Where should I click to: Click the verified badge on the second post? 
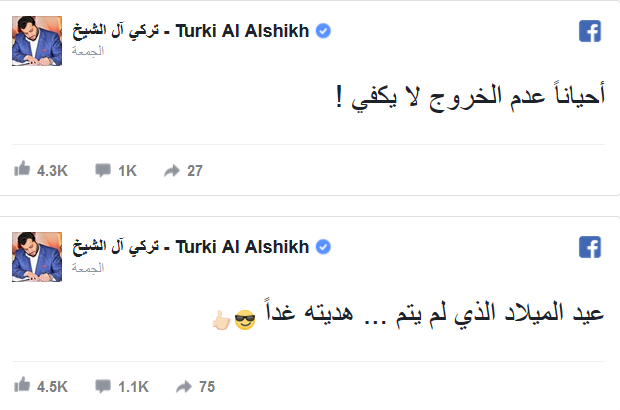tap(323, 247)
